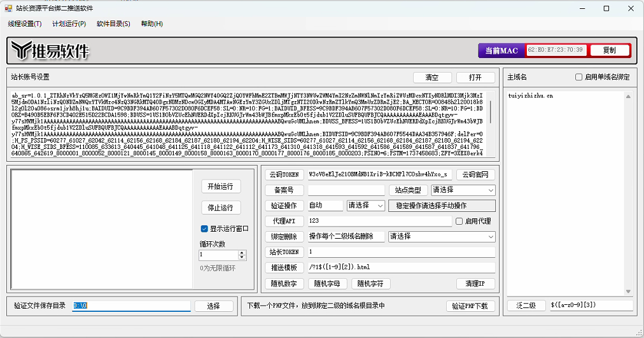Open the 软件目录(S) menu
The image size is (644, 338).
tap(113, 24)
